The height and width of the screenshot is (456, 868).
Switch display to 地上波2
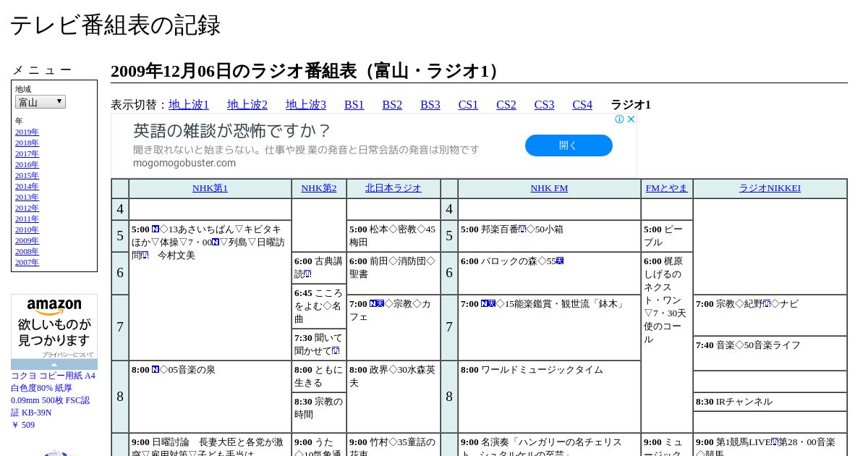247,105
